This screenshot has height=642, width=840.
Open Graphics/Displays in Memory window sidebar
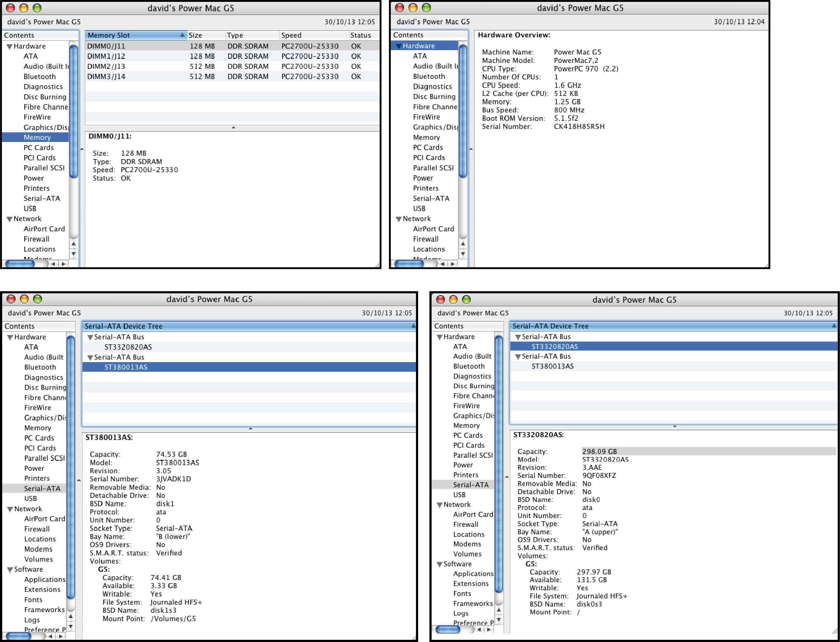(46, 127)
